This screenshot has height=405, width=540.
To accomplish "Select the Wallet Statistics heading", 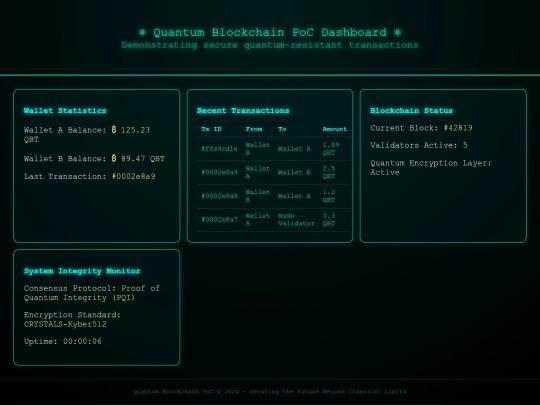I will (x=65, y=111).
